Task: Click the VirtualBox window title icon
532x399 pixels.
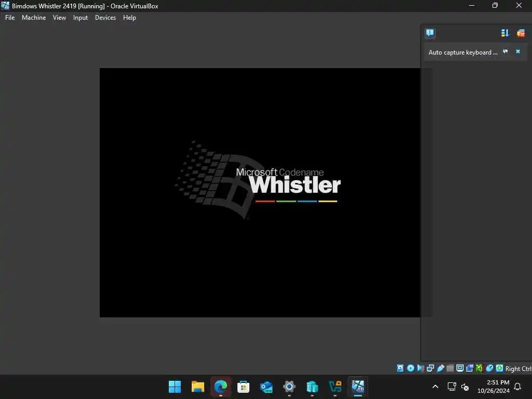Action: click(x=5, y=5)
